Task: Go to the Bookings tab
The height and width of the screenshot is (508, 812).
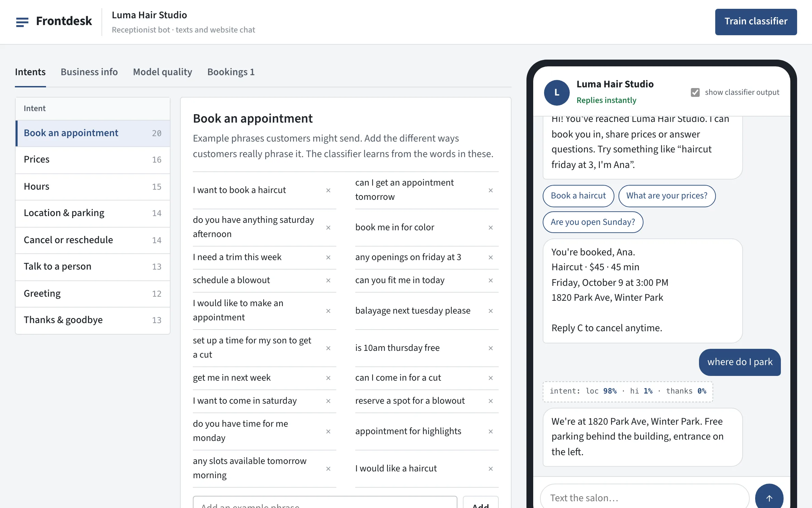Action: 231,72
